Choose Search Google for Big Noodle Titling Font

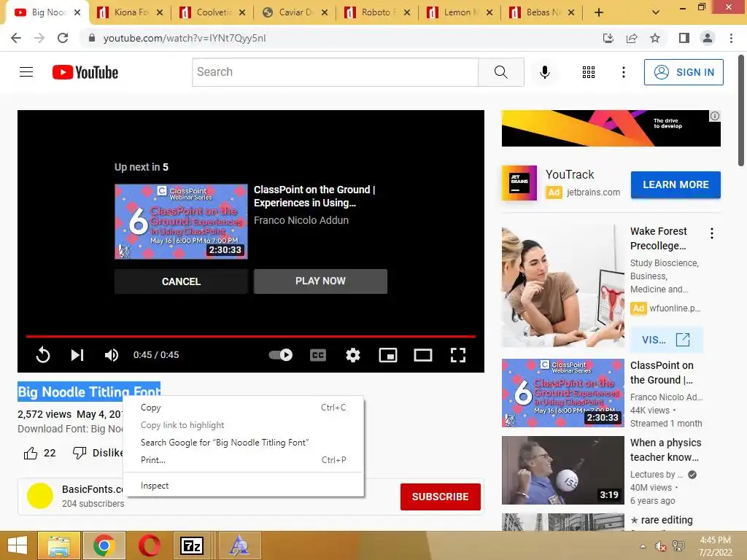tap(244, 443)
